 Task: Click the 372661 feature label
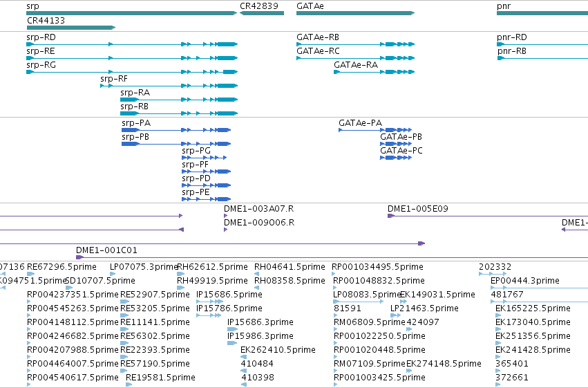pyautogui.click(x=511, y=378)
